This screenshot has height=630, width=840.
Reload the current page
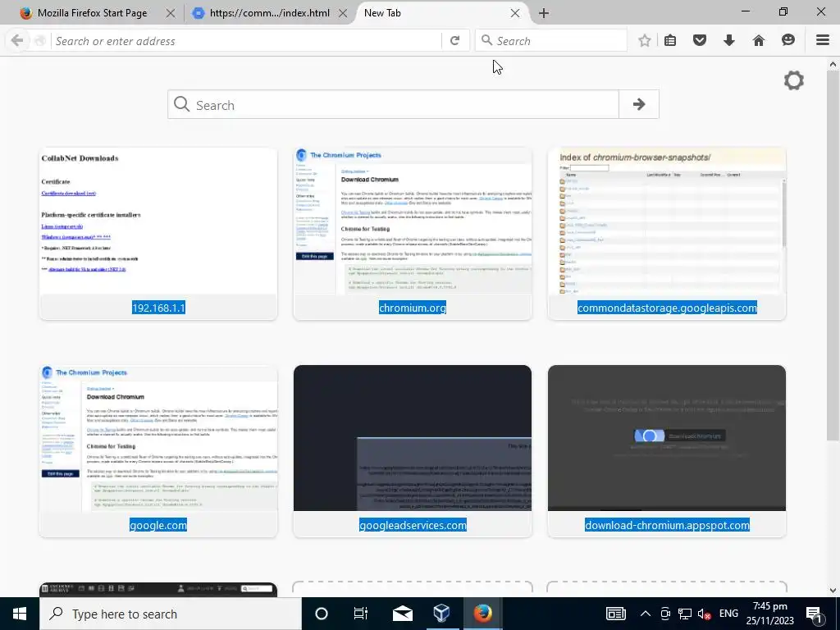tap(454, 41)
